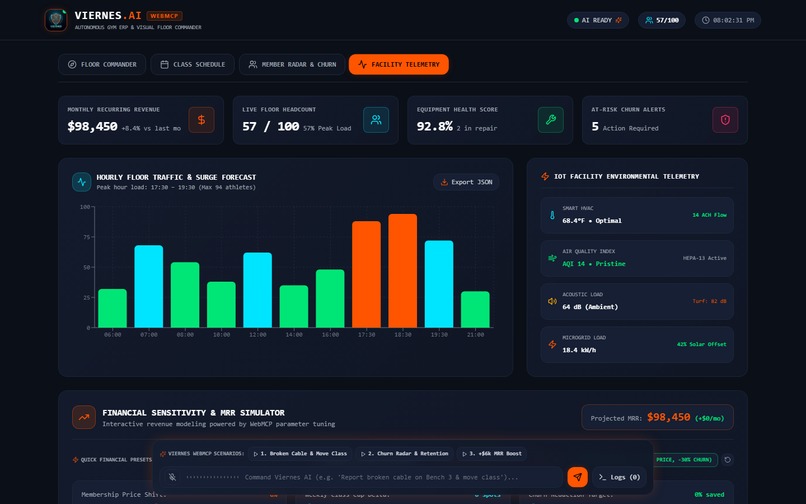The image size is (806, 504).
Task: Run scenario 2. Churn Radar & Retention
Action: point(405,454)
